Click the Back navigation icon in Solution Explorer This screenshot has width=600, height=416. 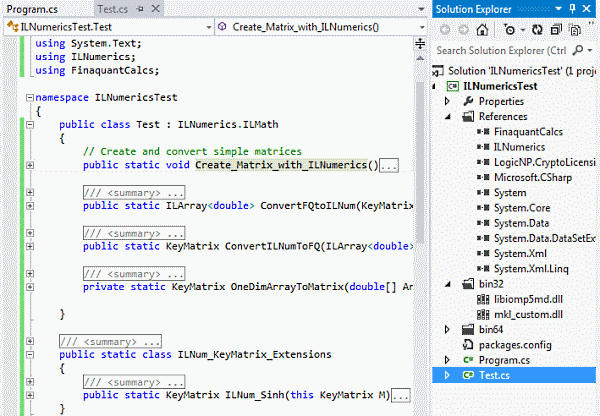(445, 29)
